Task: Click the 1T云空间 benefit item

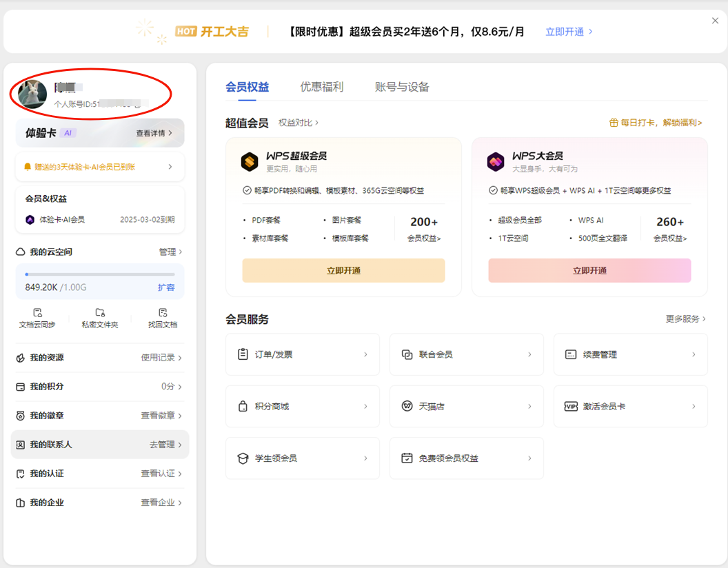Action: pos(513,239)
